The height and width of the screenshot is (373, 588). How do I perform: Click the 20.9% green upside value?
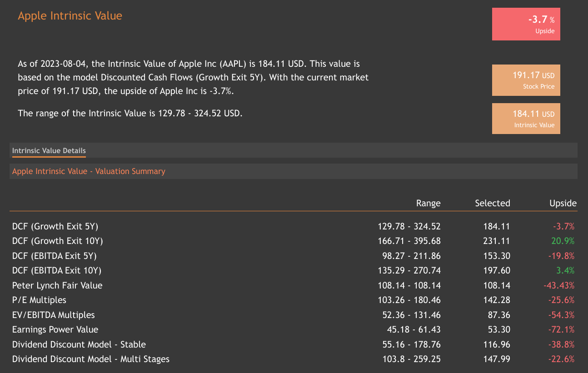pos(565,241)
